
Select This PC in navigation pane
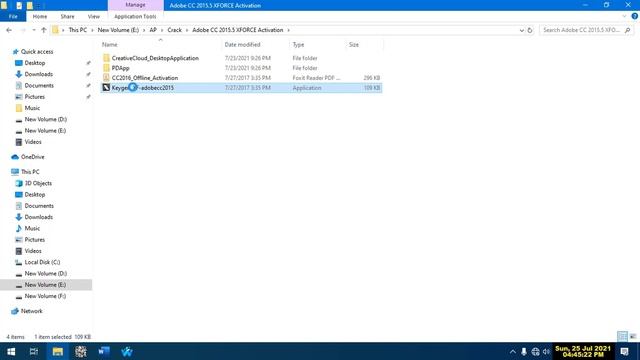[x=30, y=172]
